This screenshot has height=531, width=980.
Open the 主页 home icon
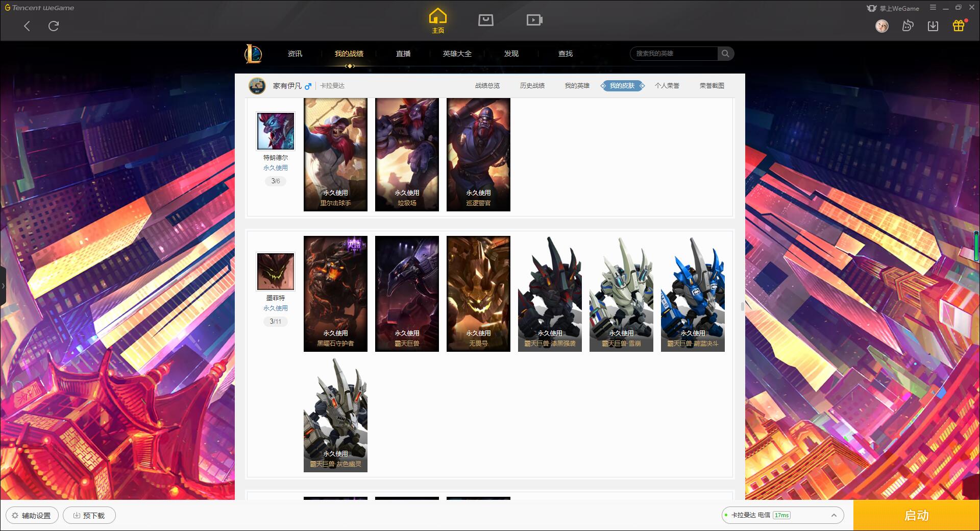[438, 21]
